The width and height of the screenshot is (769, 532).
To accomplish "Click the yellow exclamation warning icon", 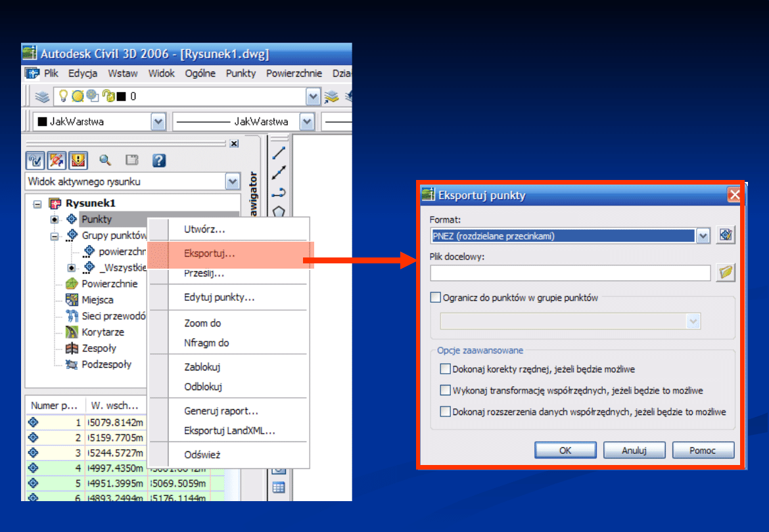I will 78,160.
